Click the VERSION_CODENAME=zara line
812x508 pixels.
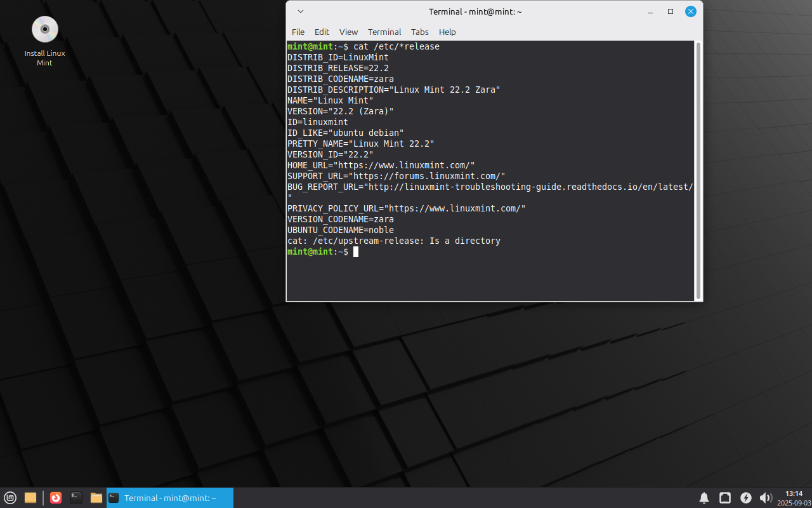(x=341, y=219)
